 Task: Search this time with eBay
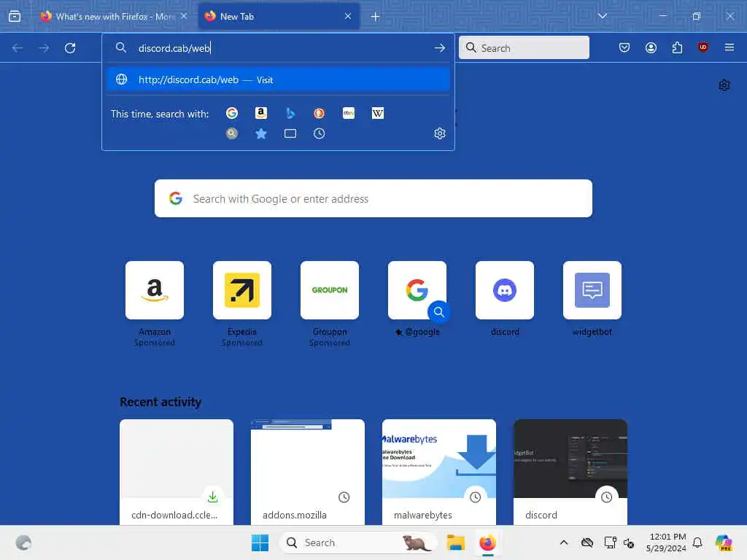pyautogui.click(x=349, y=113)
